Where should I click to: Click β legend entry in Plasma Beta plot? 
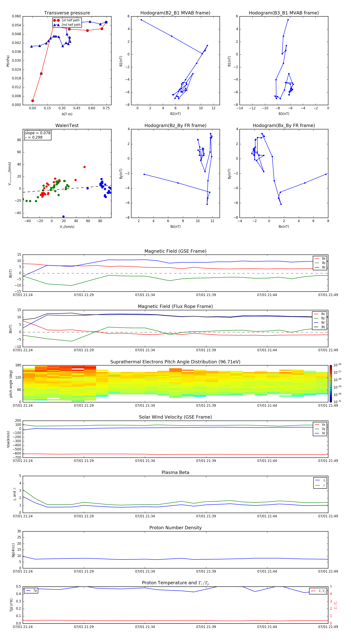(x=320, y=485)
